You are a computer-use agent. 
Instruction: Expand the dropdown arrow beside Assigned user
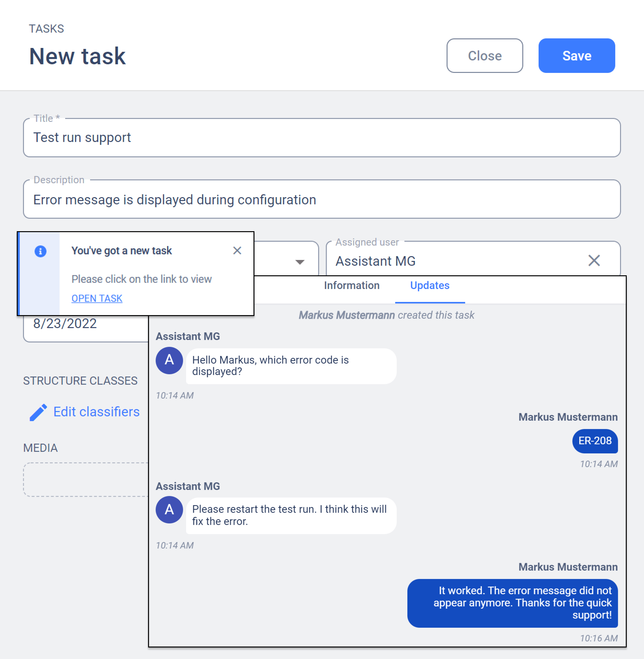[x=300, y=262]
